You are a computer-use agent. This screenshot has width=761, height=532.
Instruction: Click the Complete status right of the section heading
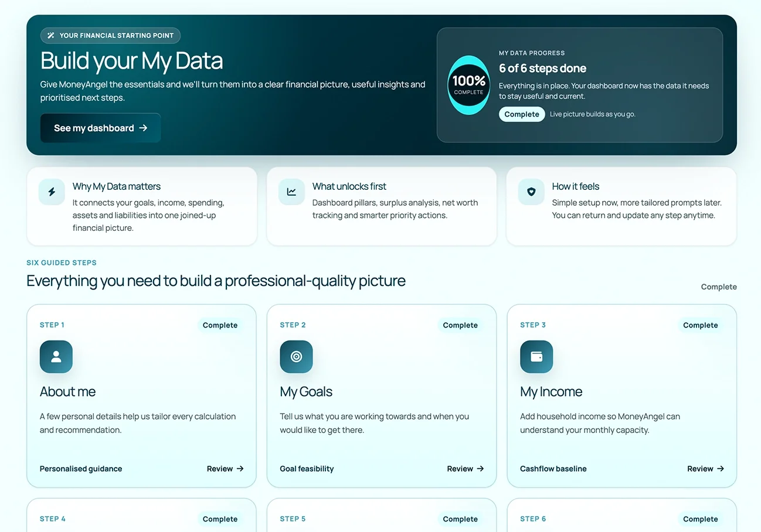tap(719, 287)
